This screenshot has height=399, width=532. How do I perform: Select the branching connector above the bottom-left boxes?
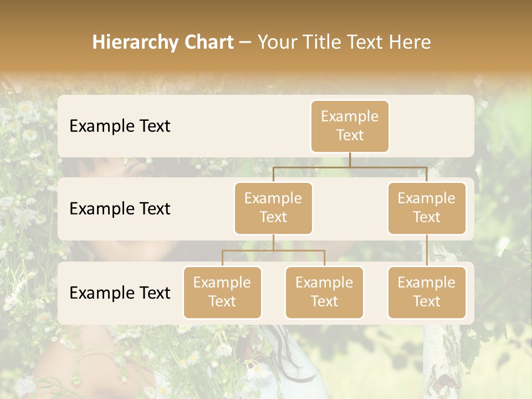point(273,250)
